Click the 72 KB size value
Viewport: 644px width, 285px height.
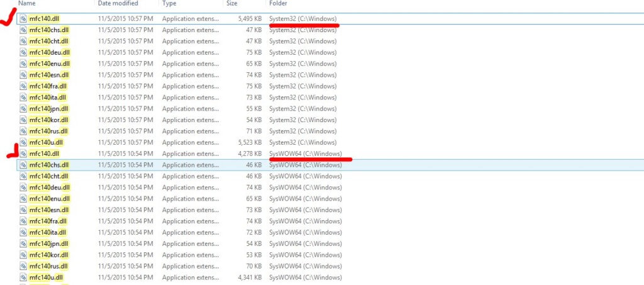click(x=254, y=232)
